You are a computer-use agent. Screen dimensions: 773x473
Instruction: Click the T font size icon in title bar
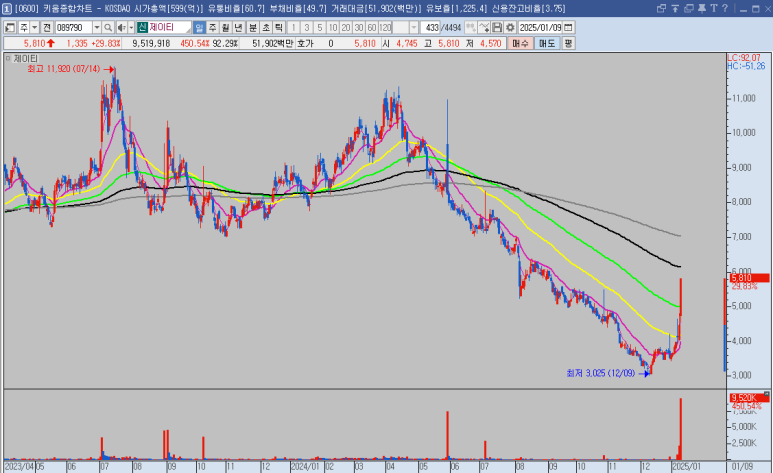coord(713,8)
